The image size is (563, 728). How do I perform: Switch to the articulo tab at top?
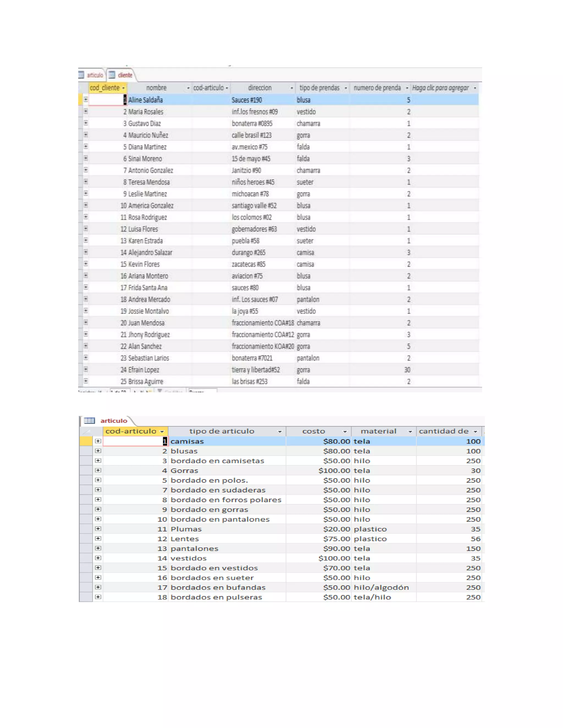pyautogui.click(x=95, y=75)
